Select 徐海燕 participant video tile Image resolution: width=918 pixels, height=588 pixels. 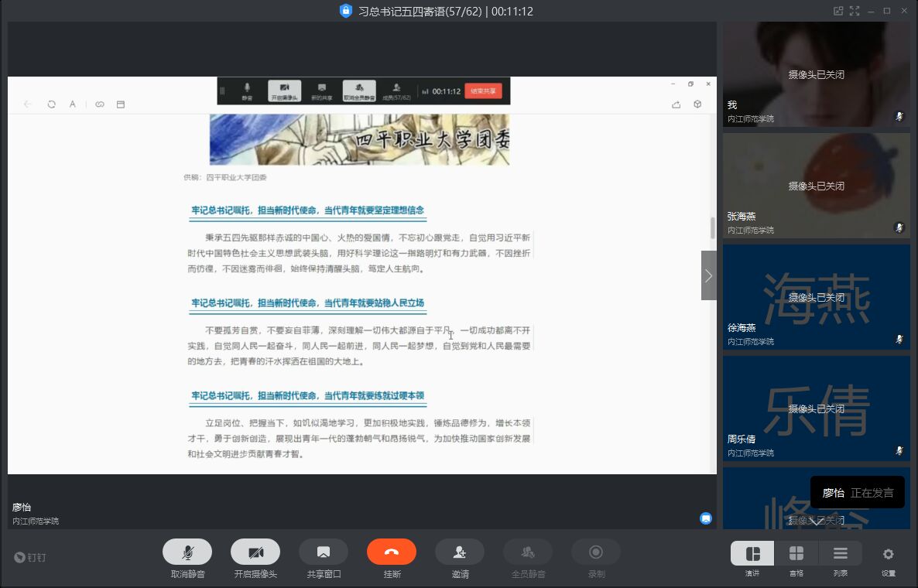click(816, 297)
